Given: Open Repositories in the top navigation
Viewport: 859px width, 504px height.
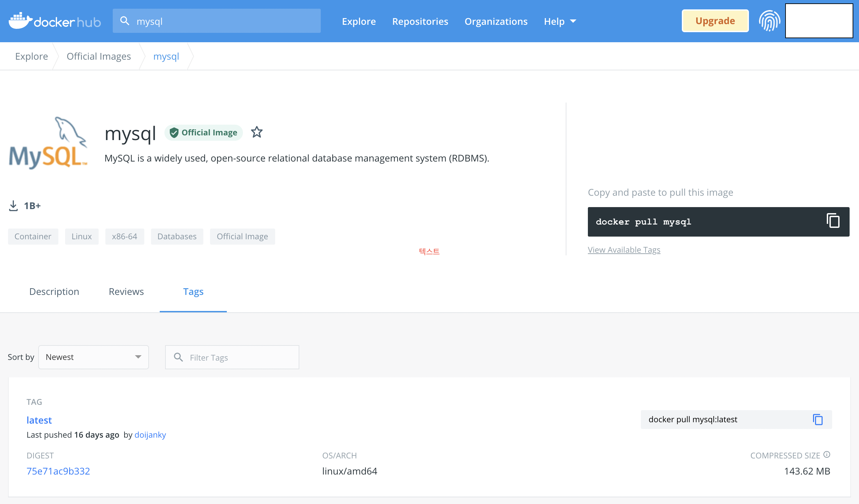Looking at the screenshot, I should (x=420, y=21).
